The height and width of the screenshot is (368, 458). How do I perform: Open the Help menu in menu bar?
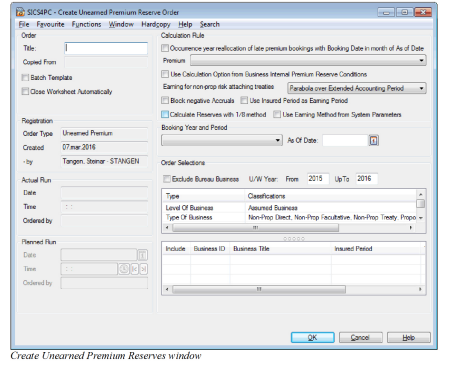[185, 24]
